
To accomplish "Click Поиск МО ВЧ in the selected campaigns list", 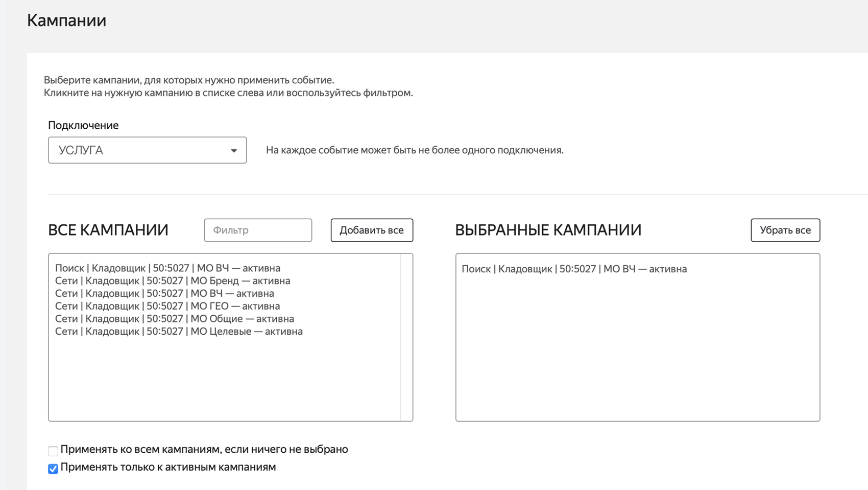I will [574, 269].
